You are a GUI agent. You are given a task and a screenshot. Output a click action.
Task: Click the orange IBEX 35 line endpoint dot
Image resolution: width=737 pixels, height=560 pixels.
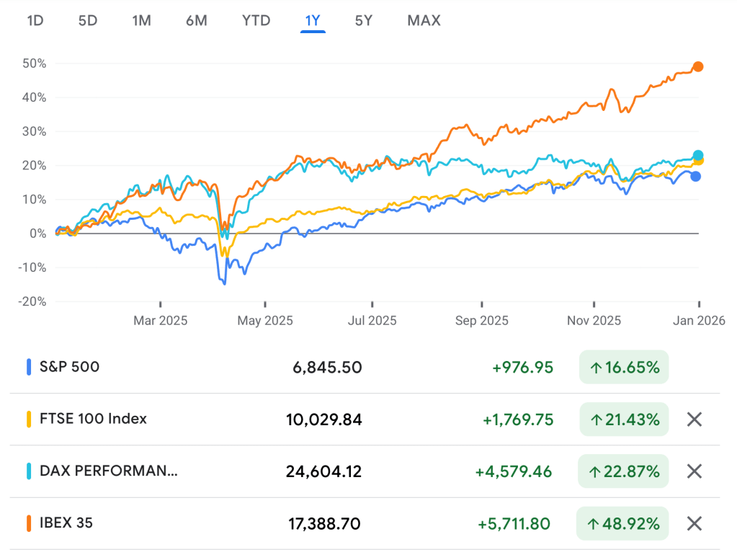coord(697,67)
